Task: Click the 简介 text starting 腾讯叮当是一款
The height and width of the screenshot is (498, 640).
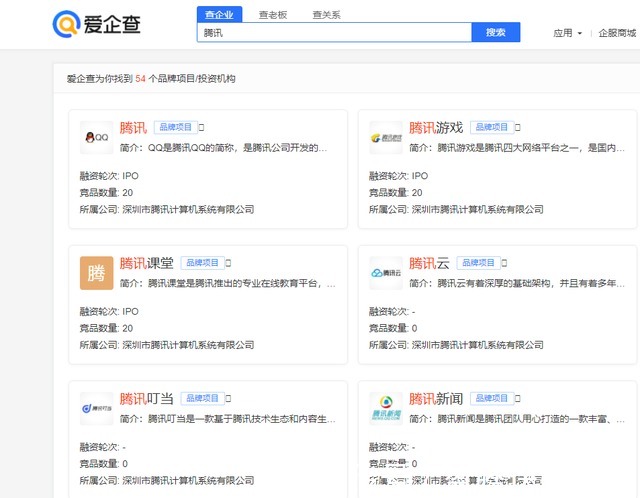Action: pyautogui.click(x=227, y=419)
